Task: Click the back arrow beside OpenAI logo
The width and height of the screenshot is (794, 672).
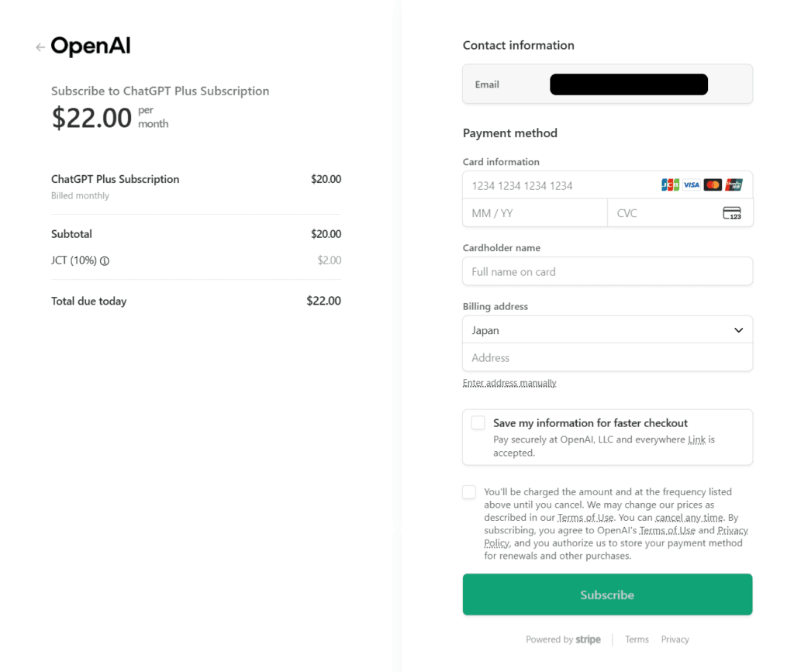Action: pos(40,47)
